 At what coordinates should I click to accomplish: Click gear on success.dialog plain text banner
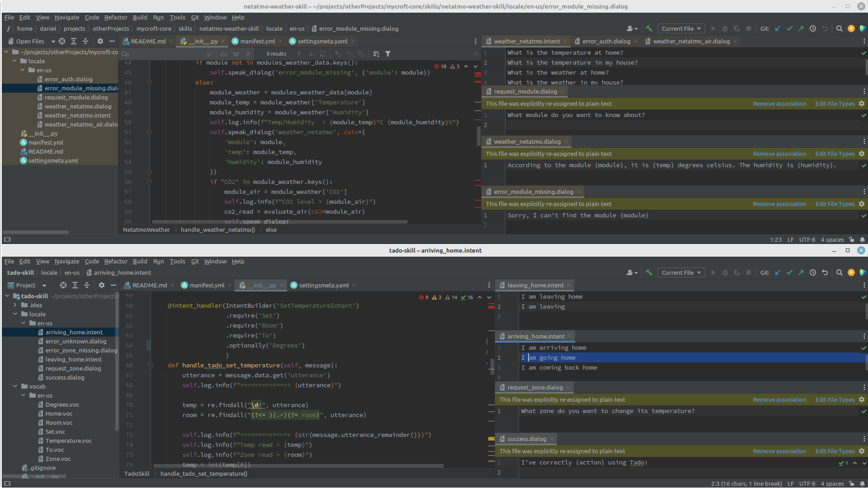pyautogui.click(x=862, y=451)
